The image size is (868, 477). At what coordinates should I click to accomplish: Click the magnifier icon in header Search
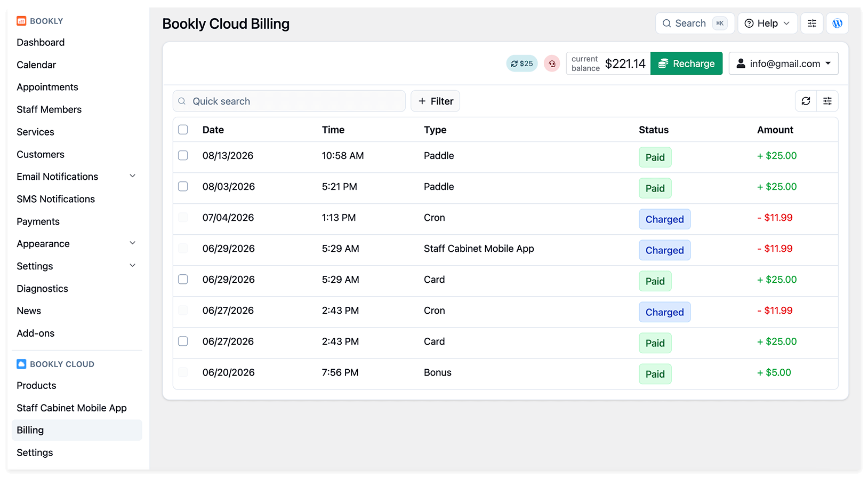coord(666,23)
